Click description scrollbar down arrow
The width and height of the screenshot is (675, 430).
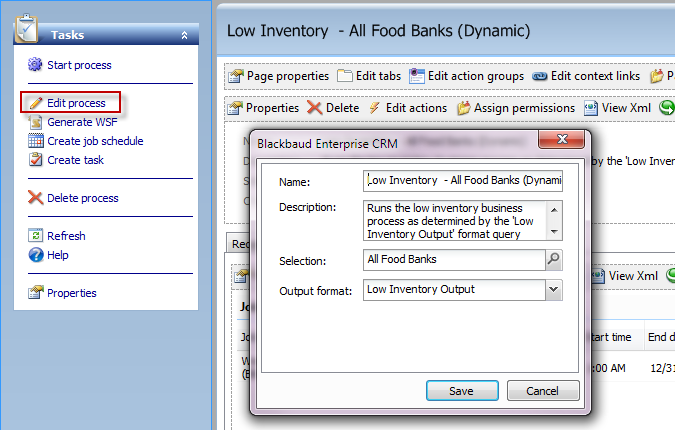point(554,232)
